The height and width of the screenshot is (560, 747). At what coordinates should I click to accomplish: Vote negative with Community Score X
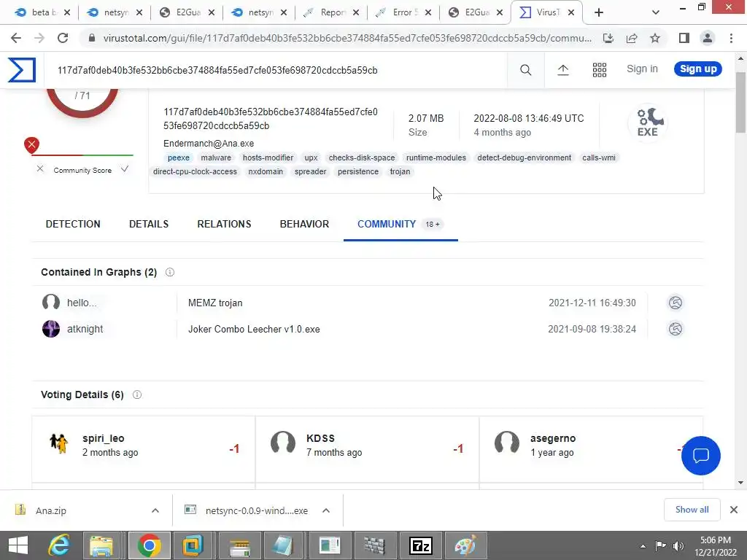pyautogui.click(x=40, y=168)
